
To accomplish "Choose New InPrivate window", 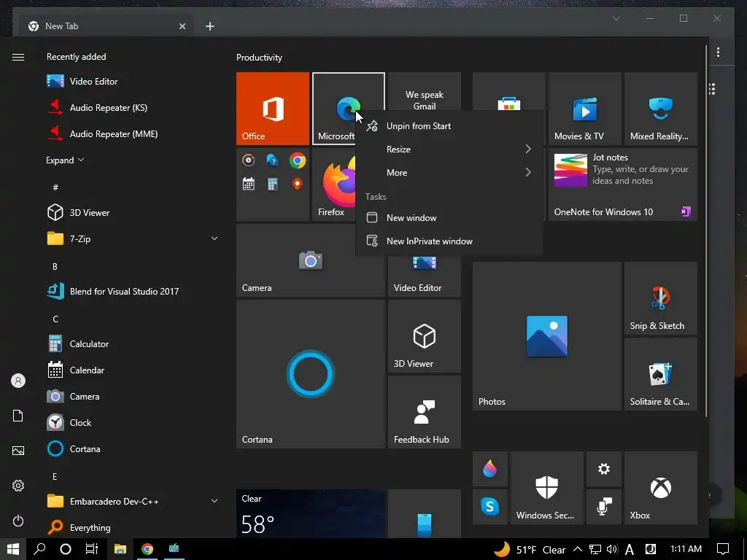I will tap(449, 241).
